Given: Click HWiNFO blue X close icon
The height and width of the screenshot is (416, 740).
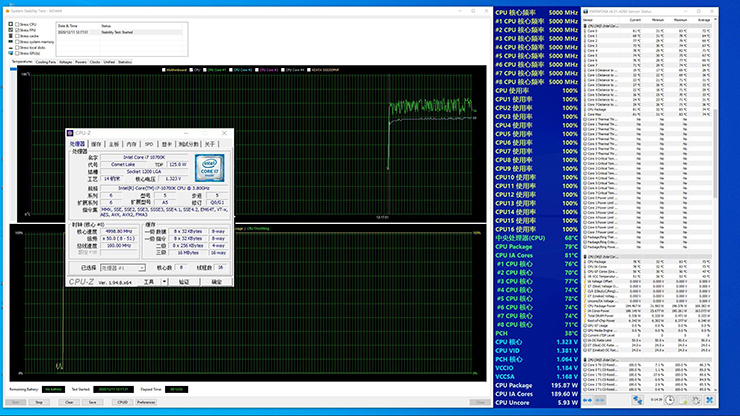Looking at the screenshot, I should tap(709, 400).
